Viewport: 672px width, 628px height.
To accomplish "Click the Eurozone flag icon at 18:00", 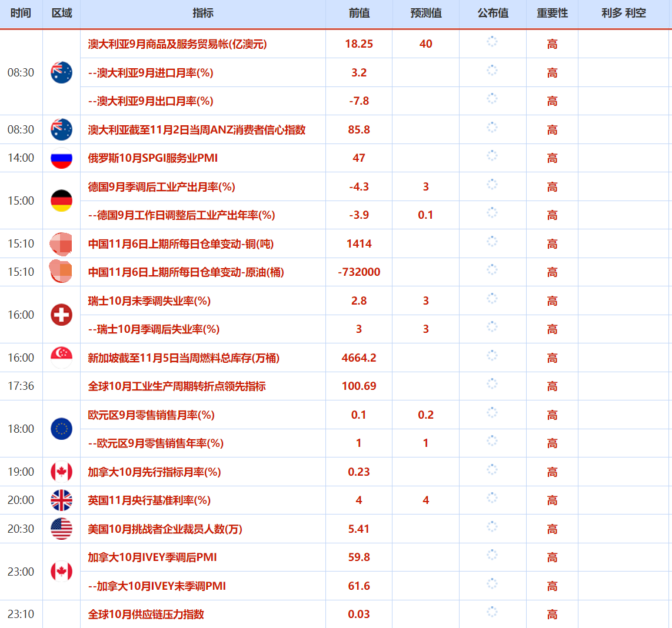I will 61,429.
